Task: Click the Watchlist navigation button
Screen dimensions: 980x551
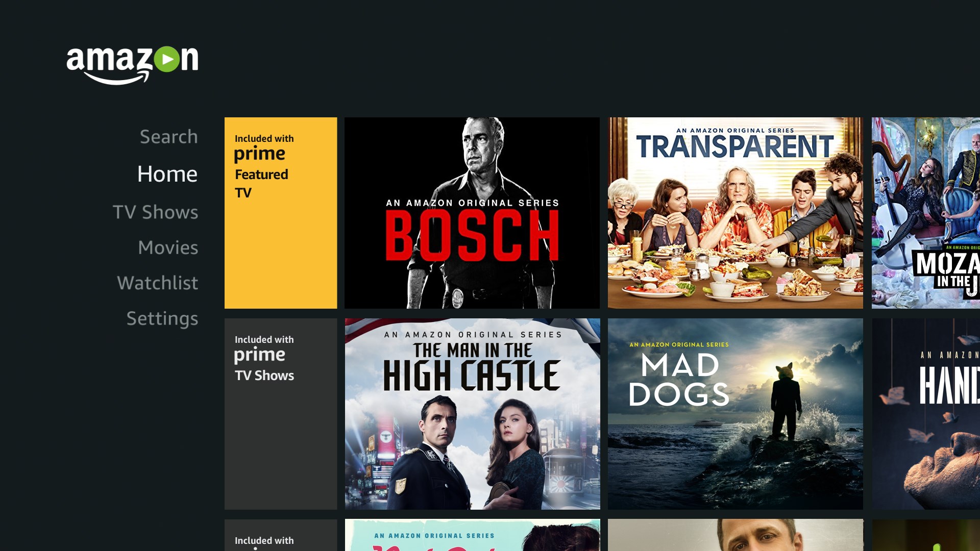Action: coord(158,282)
